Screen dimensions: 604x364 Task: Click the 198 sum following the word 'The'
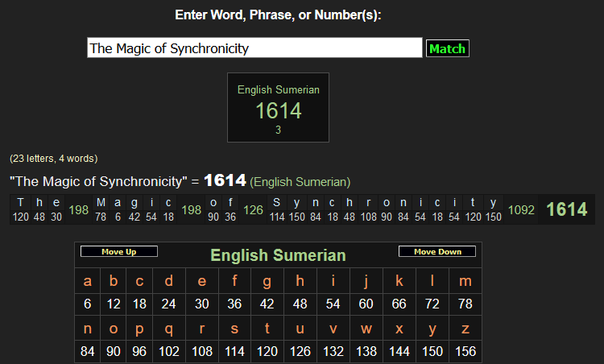click(79, 210)
